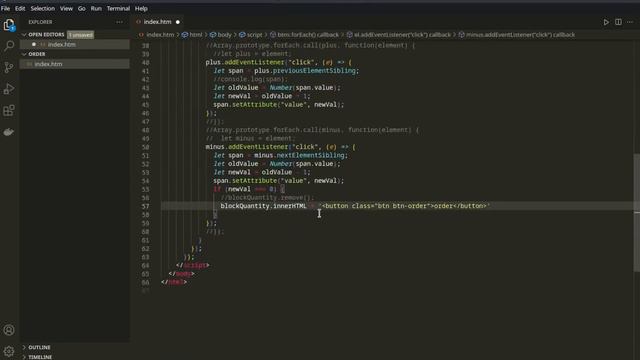Open the Run menu

pos(96,8)
